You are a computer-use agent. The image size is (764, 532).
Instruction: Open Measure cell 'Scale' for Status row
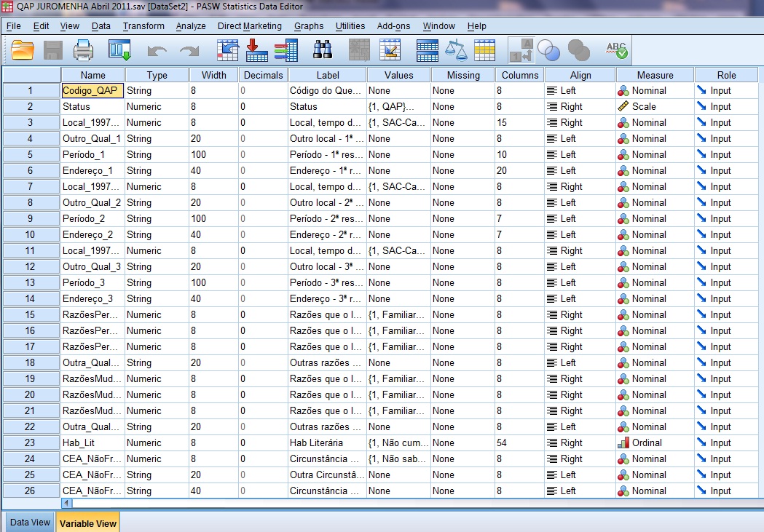pyautogui.click(x=655, y=106)
